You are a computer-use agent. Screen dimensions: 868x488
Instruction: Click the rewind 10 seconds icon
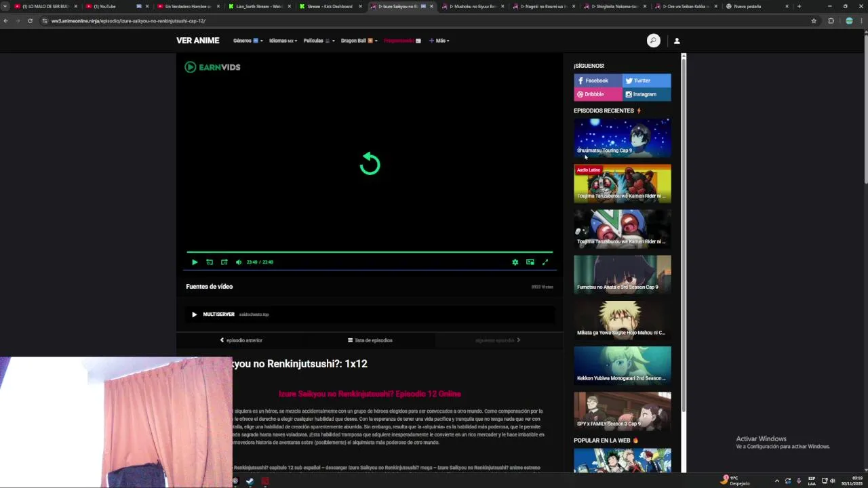pos(210,262)
